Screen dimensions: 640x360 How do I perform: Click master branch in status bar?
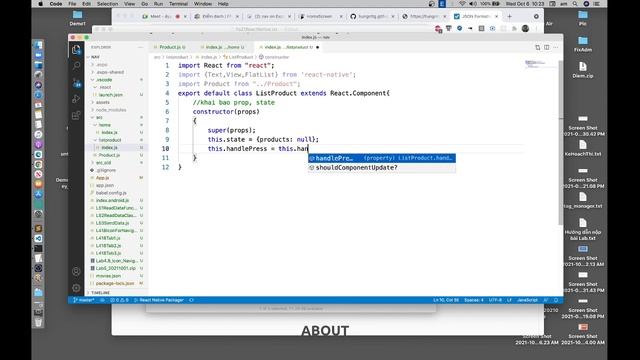tap(84, 300)
